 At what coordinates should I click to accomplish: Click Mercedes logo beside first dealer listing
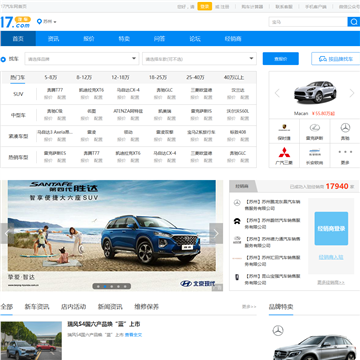(237, 202)
